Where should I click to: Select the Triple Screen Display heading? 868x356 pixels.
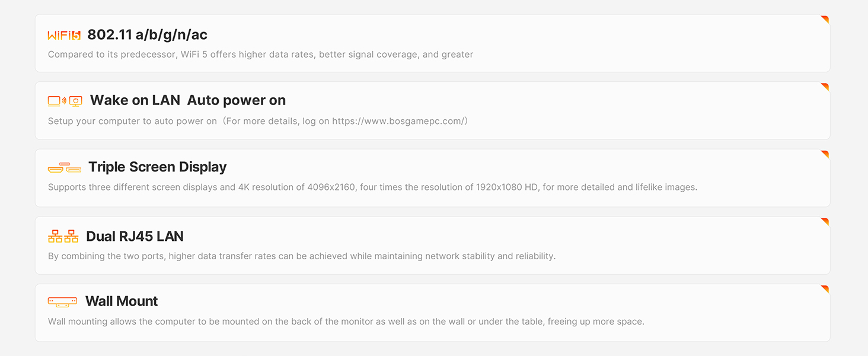(157, 167)
